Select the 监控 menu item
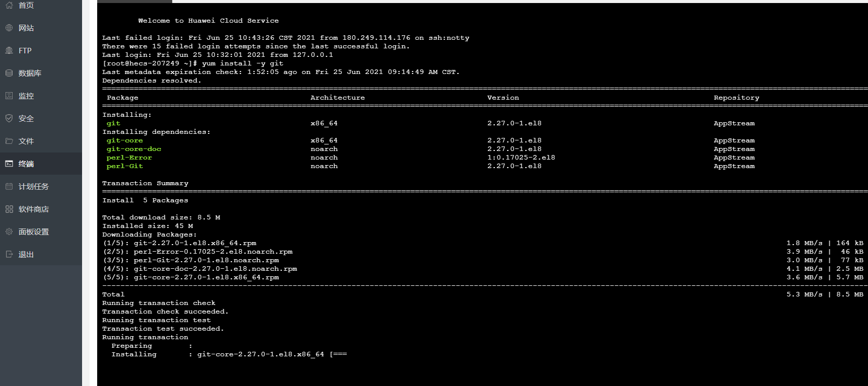The image size is (868, 386). tap(41, 96)
